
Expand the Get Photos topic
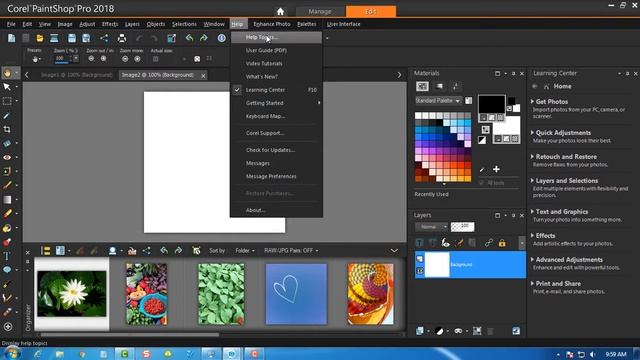(551, 102)
